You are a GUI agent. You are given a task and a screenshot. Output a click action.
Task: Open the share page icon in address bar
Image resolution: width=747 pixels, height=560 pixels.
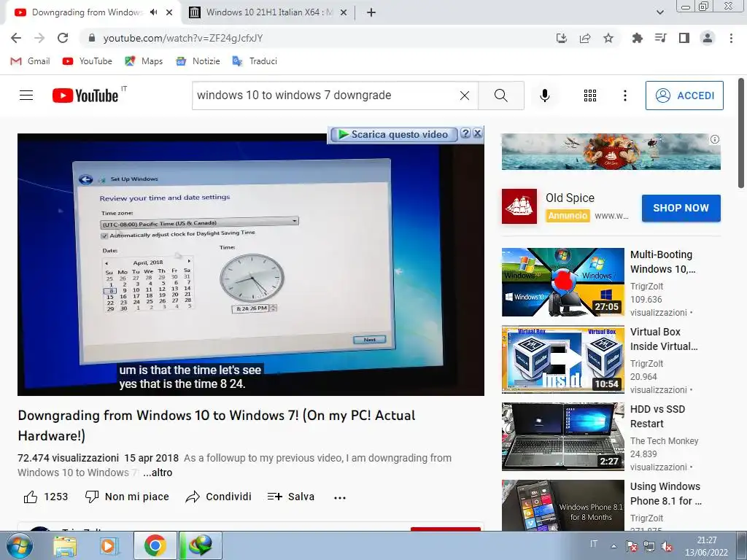pos(585,38)
